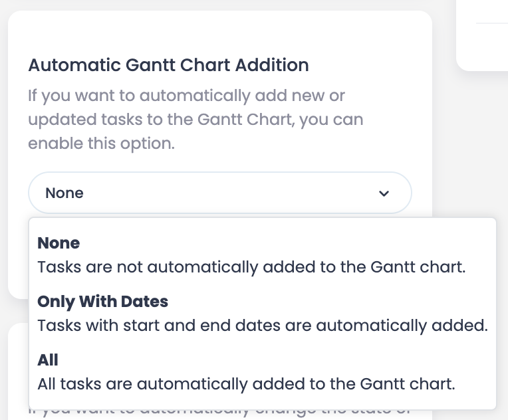This screenshot has width=508, height=420.
Task: Click "Tasks with start and end dates" description
Action: coord(263,326)
